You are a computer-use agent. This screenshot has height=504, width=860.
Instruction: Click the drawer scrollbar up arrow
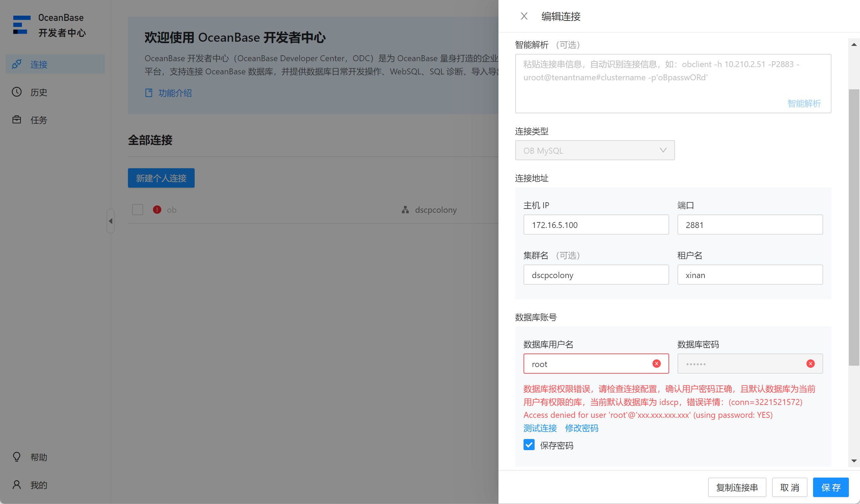pyautogui.click(x=854, y=44)
